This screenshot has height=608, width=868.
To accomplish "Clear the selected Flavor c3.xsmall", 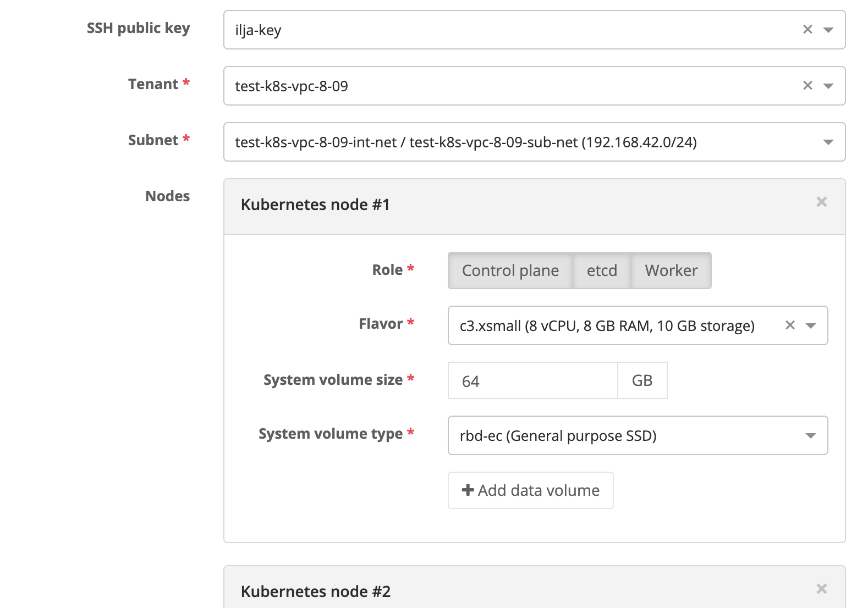I will click(x=790, y=325).
